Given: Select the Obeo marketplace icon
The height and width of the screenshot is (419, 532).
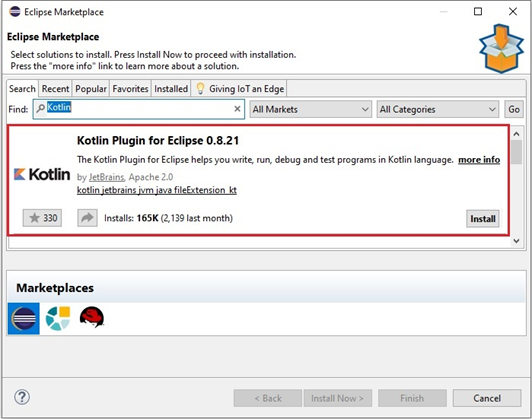Looking at the screenshot, I should 58,318.
